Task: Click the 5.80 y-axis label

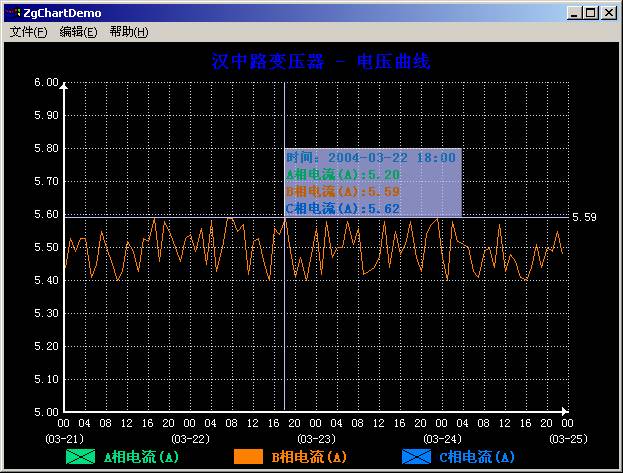Action: pyautogui.click(x=46, y=148)
